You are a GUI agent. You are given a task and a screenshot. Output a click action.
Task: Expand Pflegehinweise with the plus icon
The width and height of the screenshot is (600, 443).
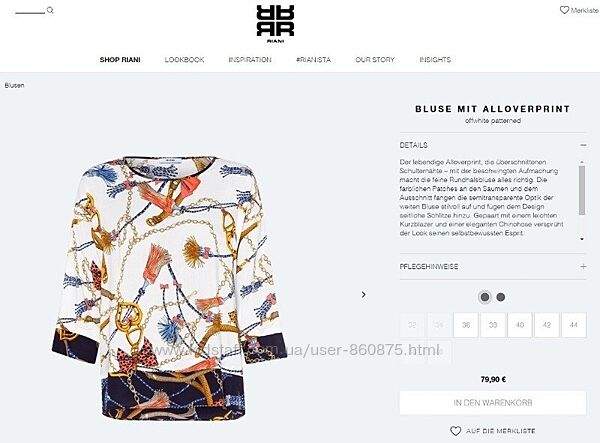click(x=583, y=266)
